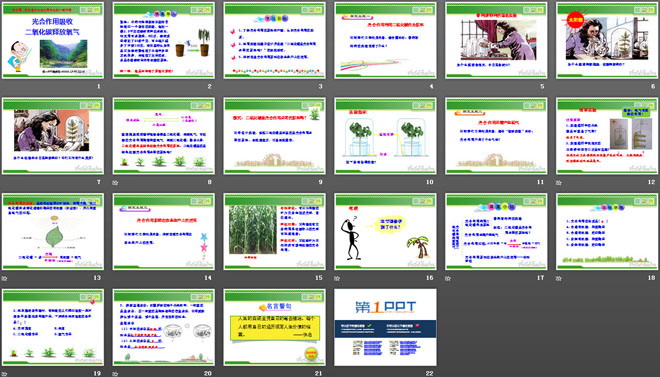
Task: Select slide 3 thumbnail with butterfly bullets
Action: 274,40
